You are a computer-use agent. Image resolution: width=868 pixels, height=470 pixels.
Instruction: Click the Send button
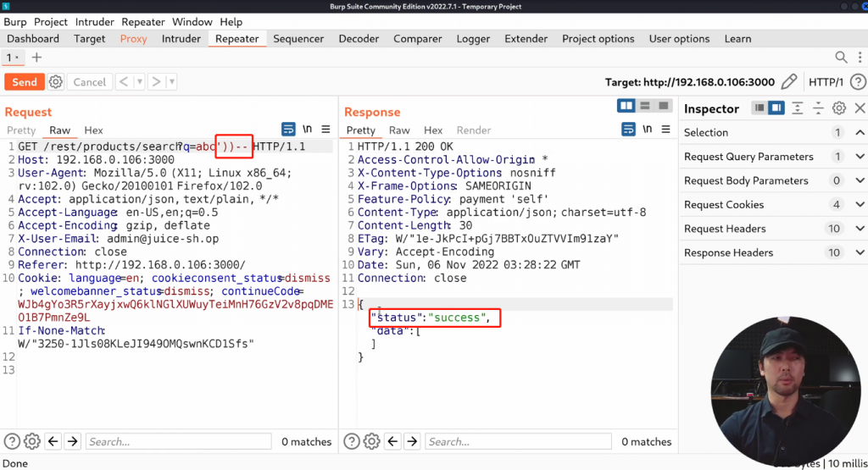click(25, 82)
